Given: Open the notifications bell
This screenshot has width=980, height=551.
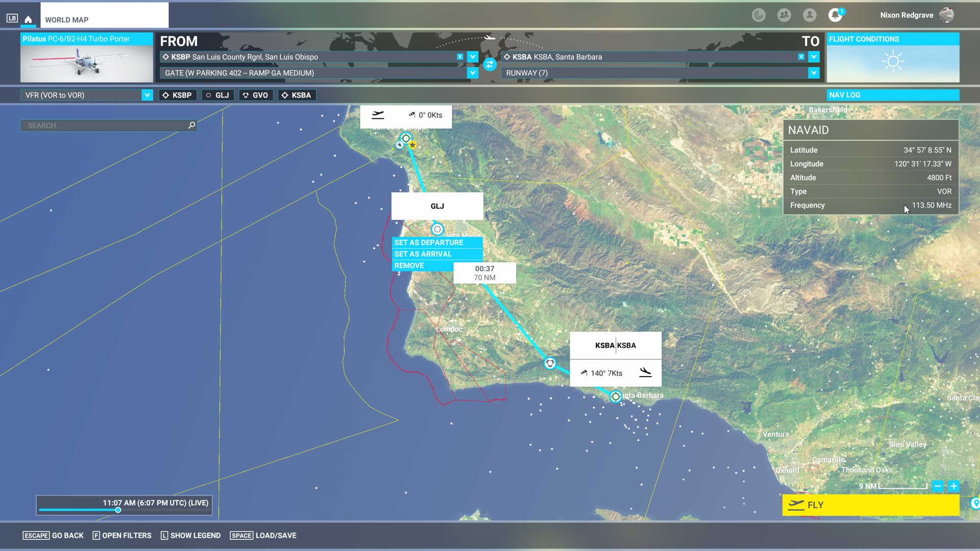Looking at the screenshot, I should (835, 15).
